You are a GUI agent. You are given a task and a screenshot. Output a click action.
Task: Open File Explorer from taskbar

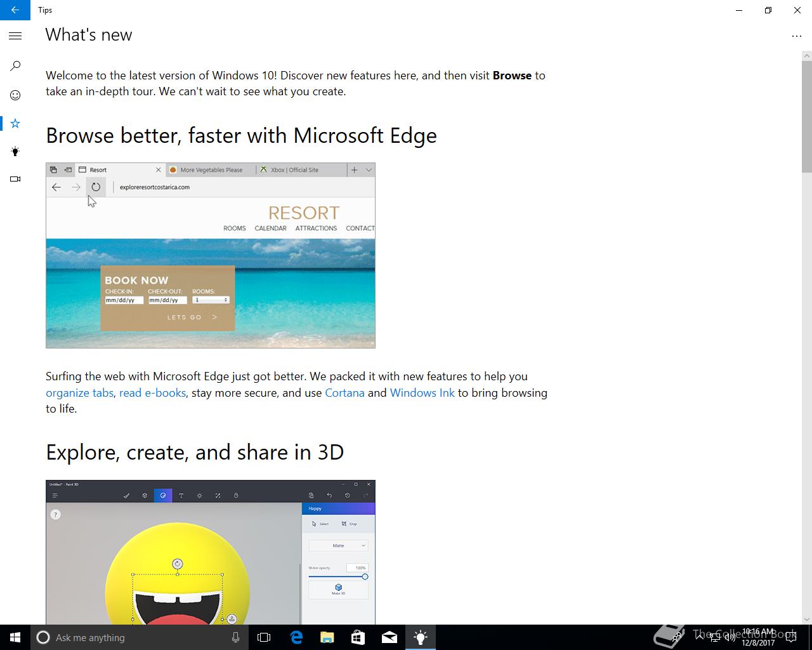click(x=327, y=637)
